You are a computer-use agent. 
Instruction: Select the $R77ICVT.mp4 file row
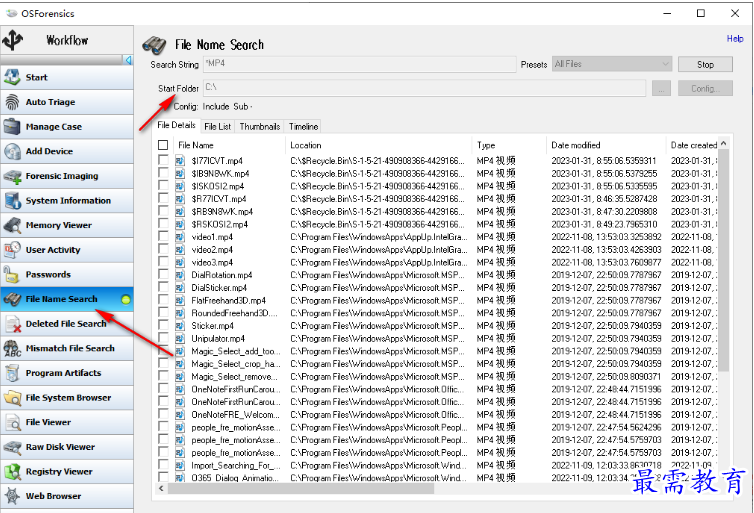click(x=437, y=199)
